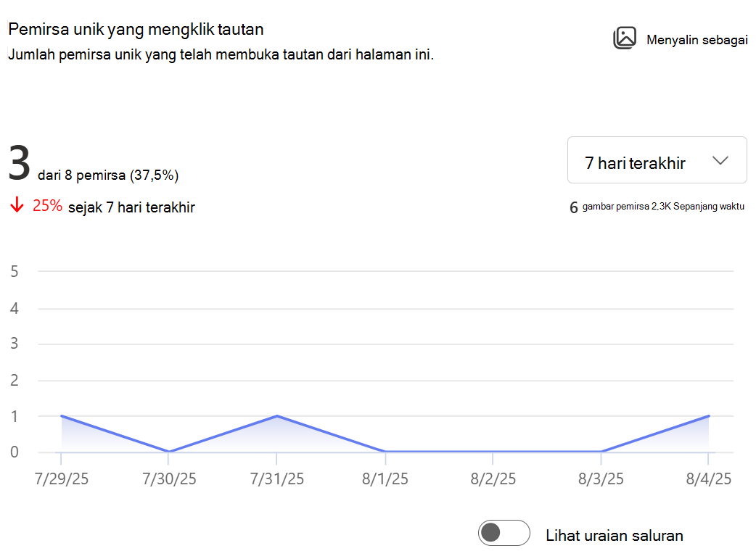Click the chart point at 8/3/25
The height and width of the screenshot is (551, 756).
coord(601,452)
